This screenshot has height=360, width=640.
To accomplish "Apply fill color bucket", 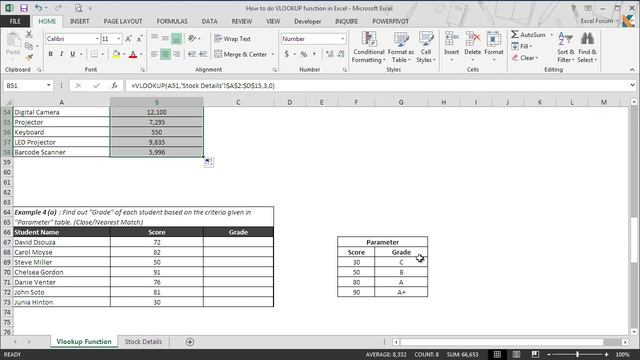I will click(x=116, y=54).
